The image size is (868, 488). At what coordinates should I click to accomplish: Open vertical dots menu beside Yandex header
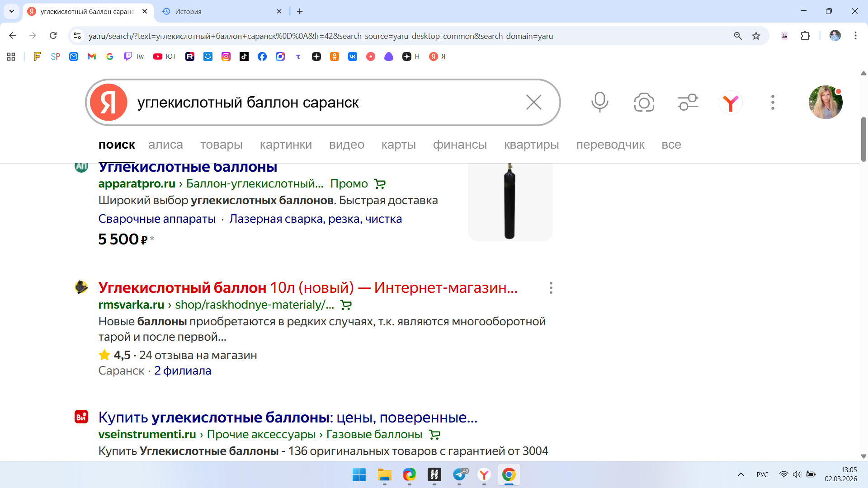773,103
